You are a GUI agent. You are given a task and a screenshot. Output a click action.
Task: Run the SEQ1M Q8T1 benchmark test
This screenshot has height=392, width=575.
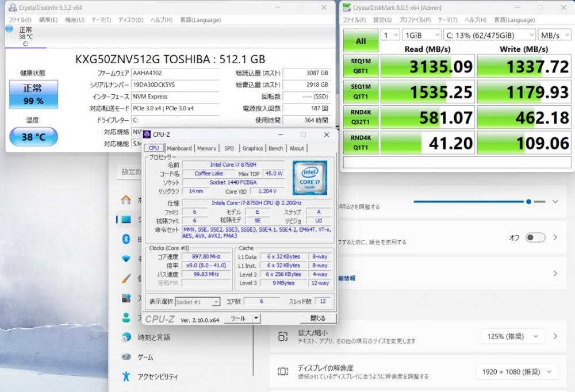tap(361, 66)
